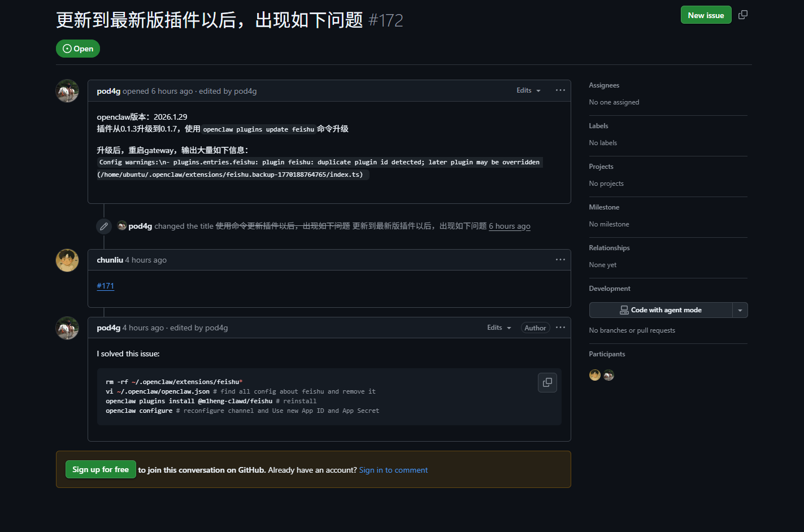This screenshot has height=532, width=804.
Task: Click 'No one assigned' text
Action: coord(614,102)
